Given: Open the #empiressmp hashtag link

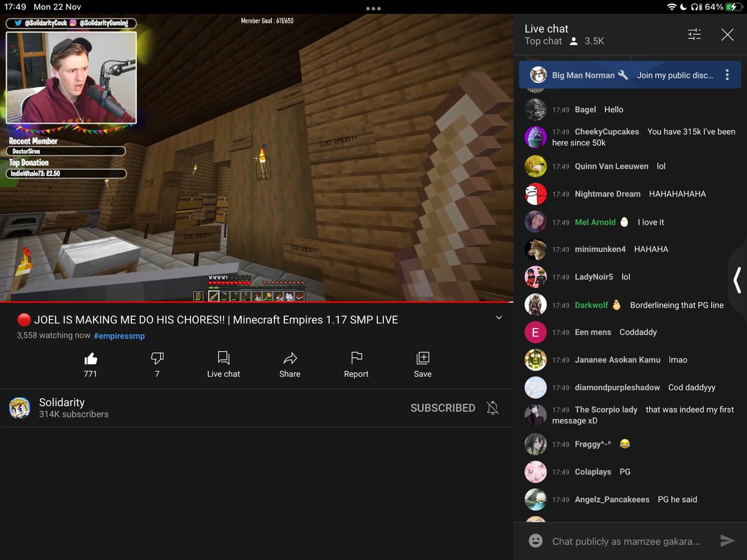Looking at the screenshot, I should pos(119,336).
